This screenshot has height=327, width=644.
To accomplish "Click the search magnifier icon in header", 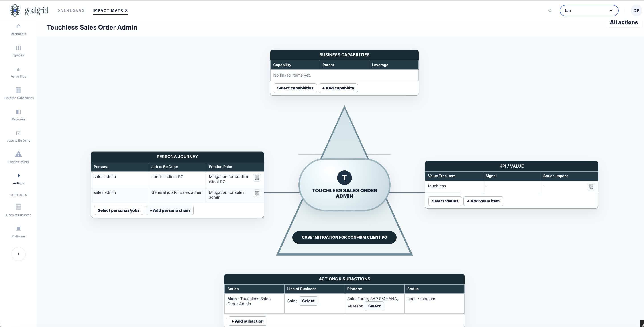I will click(550, 10).
